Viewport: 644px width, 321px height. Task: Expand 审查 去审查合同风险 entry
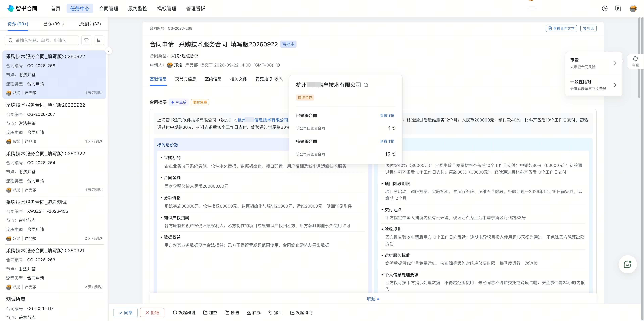click(594, 63)
